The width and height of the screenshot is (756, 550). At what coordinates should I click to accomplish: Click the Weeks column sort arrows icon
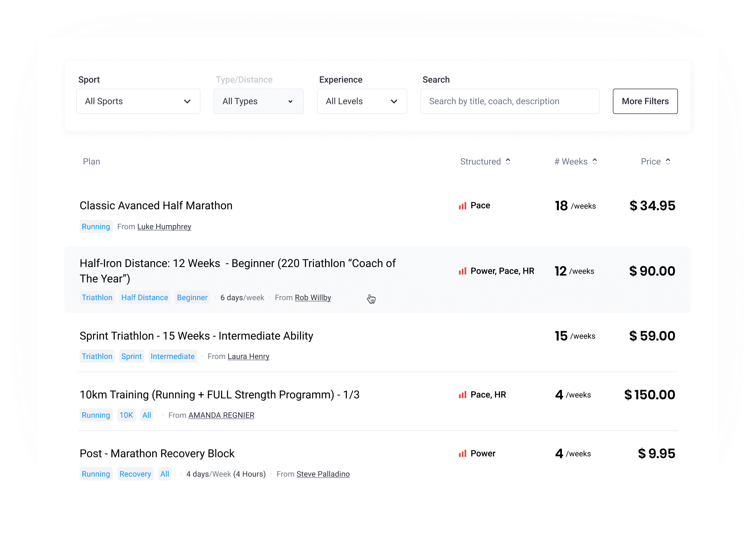(595, 162)
